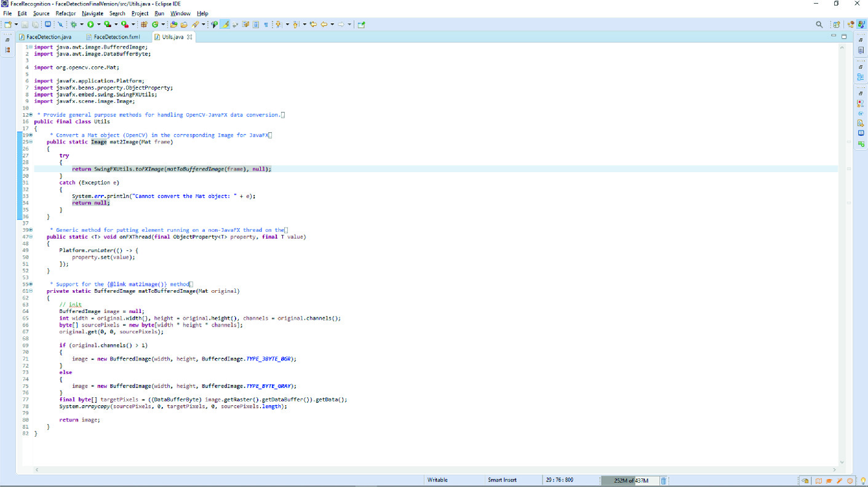Viewport: 868px width, 487px height.
Task: Open the Refactor menu
Action: [66, 13]
